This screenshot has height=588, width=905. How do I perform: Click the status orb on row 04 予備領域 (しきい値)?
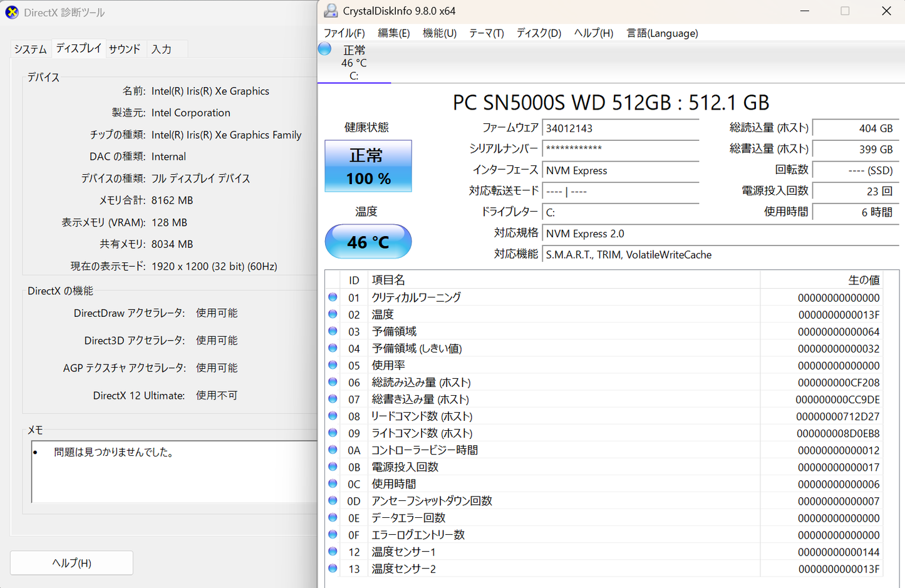click(x=333, y=348)
